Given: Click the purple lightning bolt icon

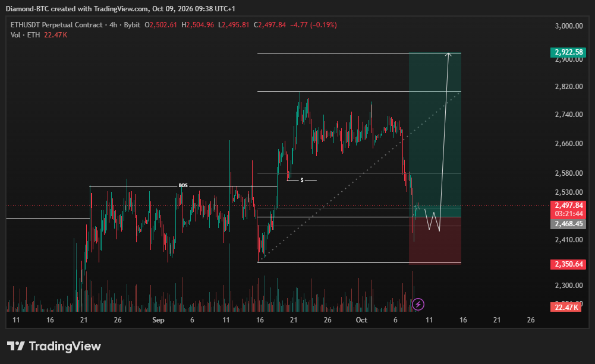Looking at the screenshot, I should coord(418,304).
